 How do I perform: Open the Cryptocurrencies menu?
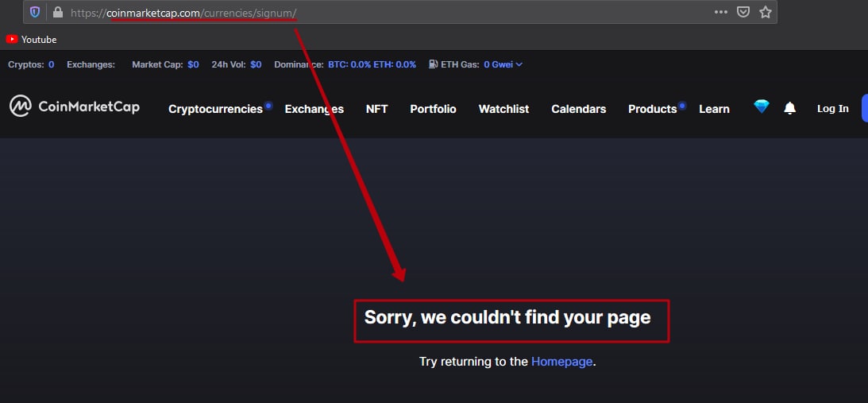point(215,109)
